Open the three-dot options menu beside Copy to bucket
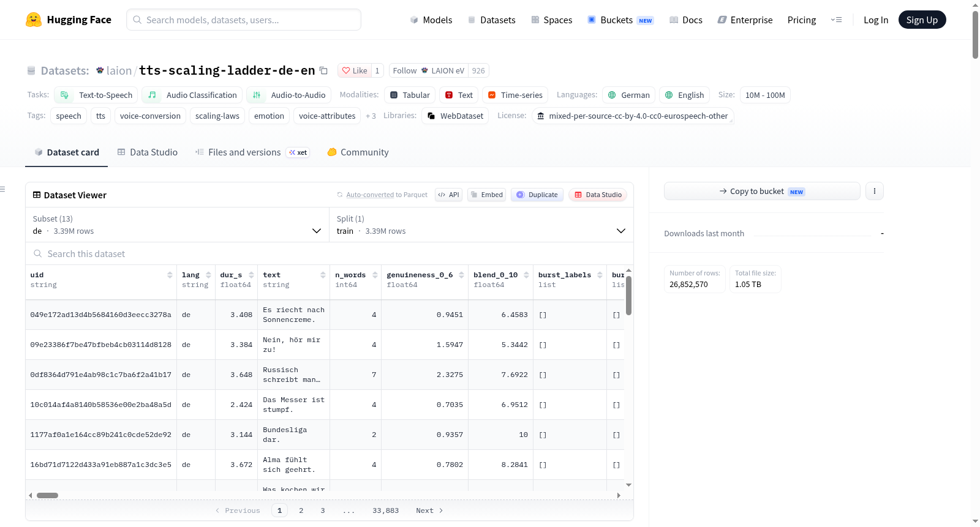Viewport: 980px width, 527px height. pyautogui.click(x=875, y=191)
